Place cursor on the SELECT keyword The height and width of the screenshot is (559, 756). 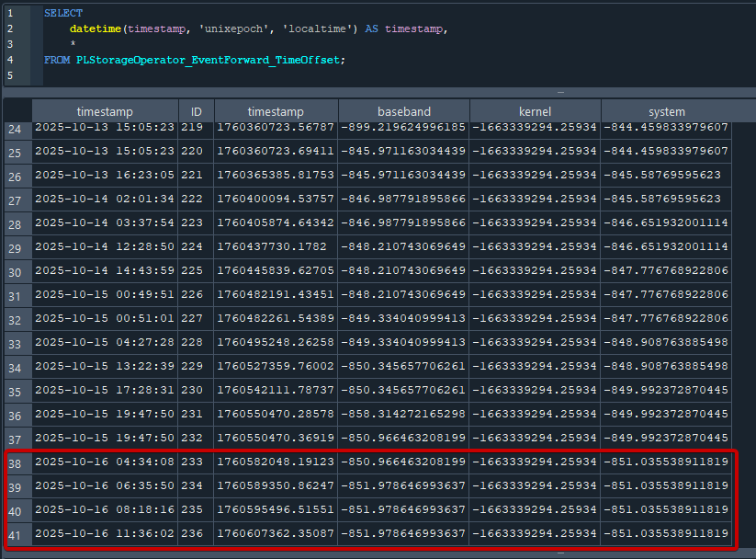pos(62,14)
